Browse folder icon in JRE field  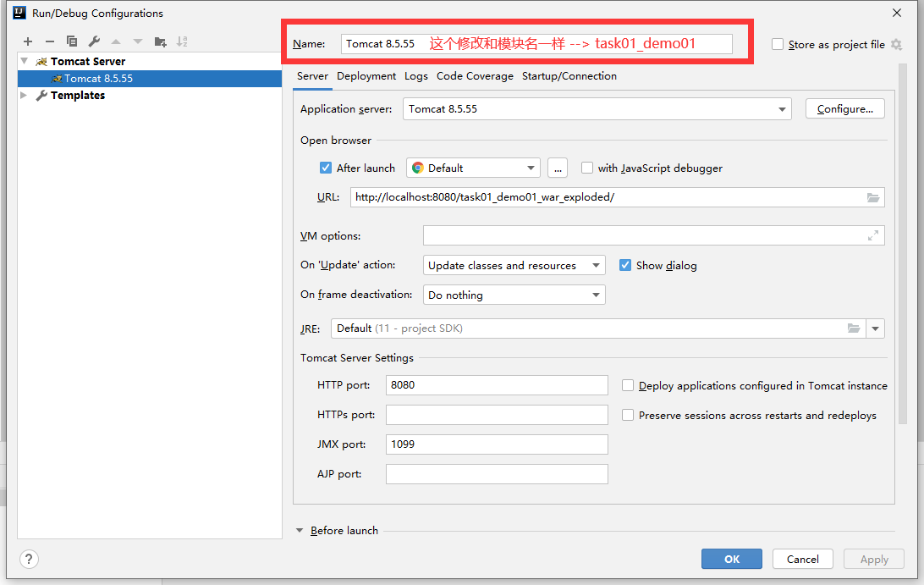(x=853, y=328)
